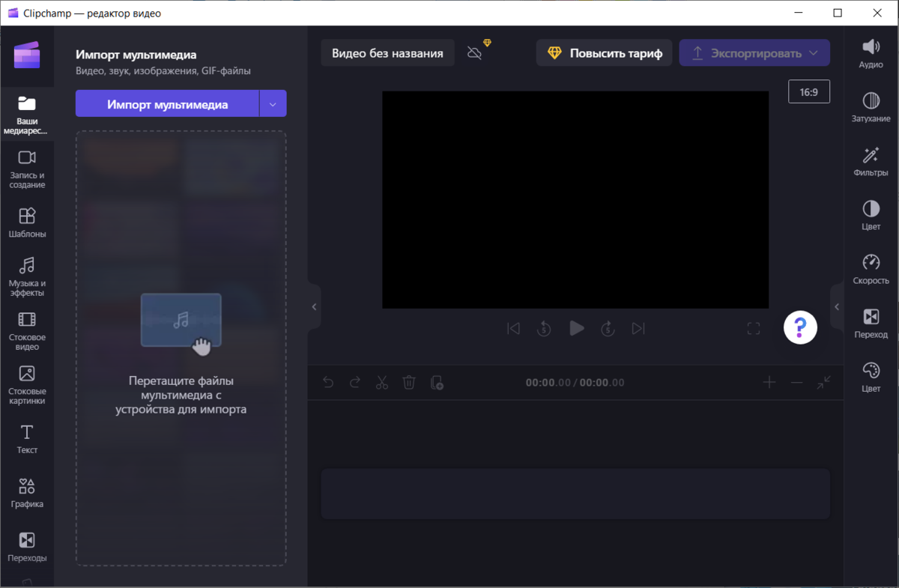The image size is (899, 588).
Task: Expand the Импорт мультимедиа dropdown arrow
Action: click(x=273, y=103)
